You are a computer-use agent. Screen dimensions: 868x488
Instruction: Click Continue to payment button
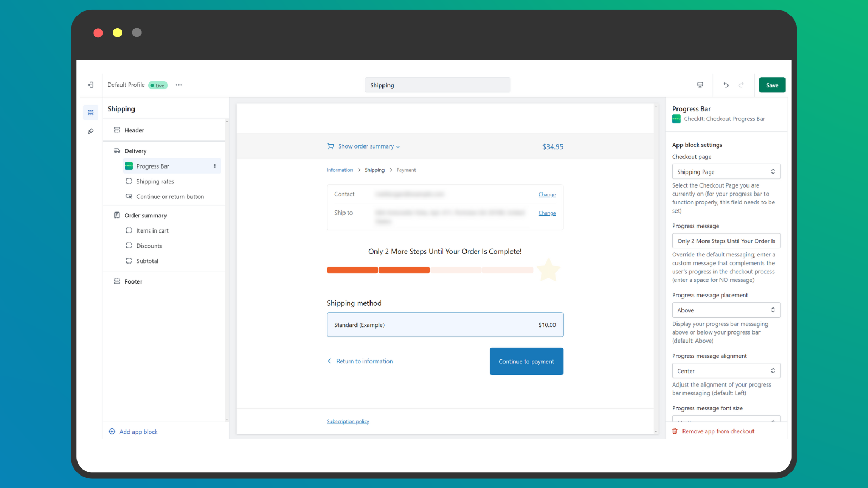[526, 361]
